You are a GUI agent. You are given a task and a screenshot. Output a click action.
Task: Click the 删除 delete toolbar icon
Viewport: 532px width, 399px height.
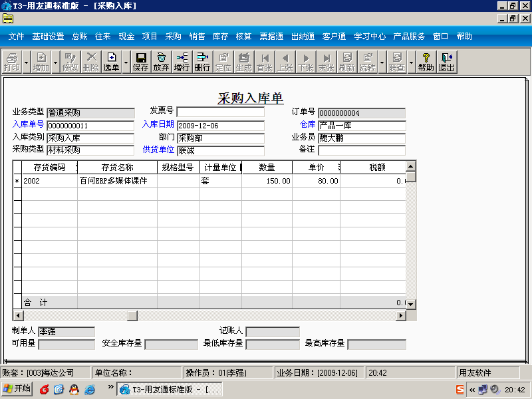[x=91, y=62]
